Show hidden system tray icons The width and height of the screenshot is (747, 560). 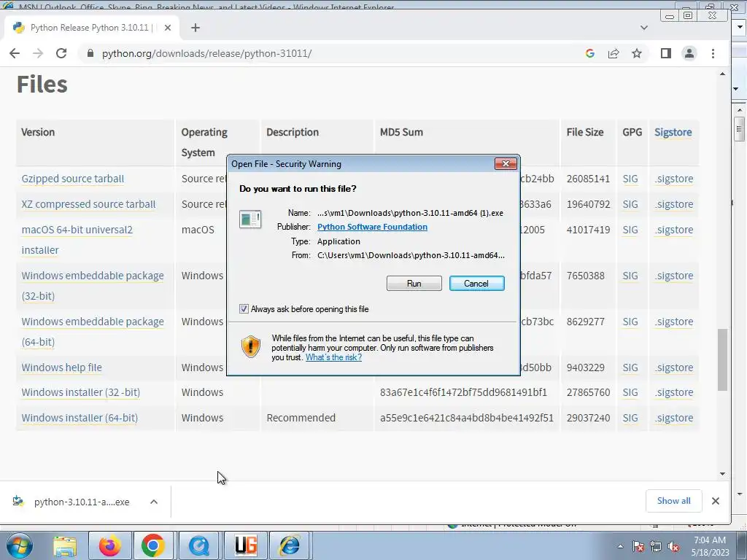click(x=620, y=546)
